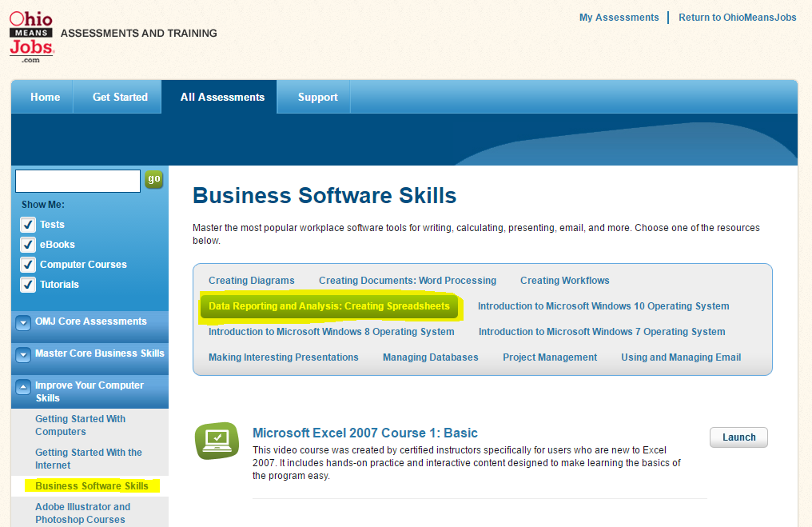This screenshot has width=812, height=527.
Task: Uncheck the eBooks checkbox
Action: pos(28,245)
